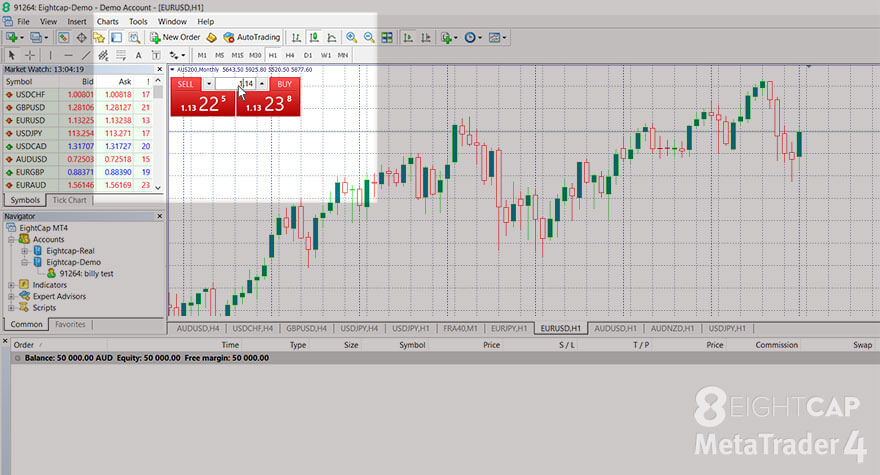Viewport: 880px width, 475px height.
Task: Click the Zoom Out magnifier icon
Action: pyautogui.click(x=369, y=38)
